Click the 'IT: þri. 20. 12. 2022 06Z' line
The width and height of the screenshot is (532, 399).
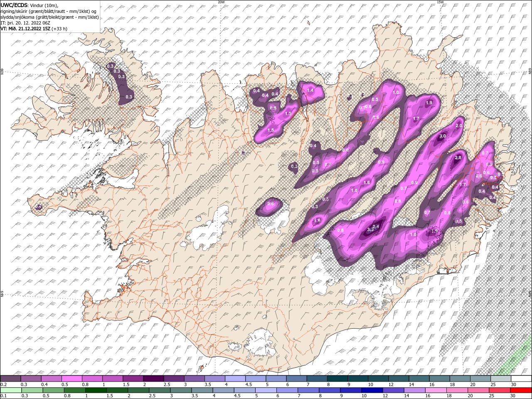[26, 23]
